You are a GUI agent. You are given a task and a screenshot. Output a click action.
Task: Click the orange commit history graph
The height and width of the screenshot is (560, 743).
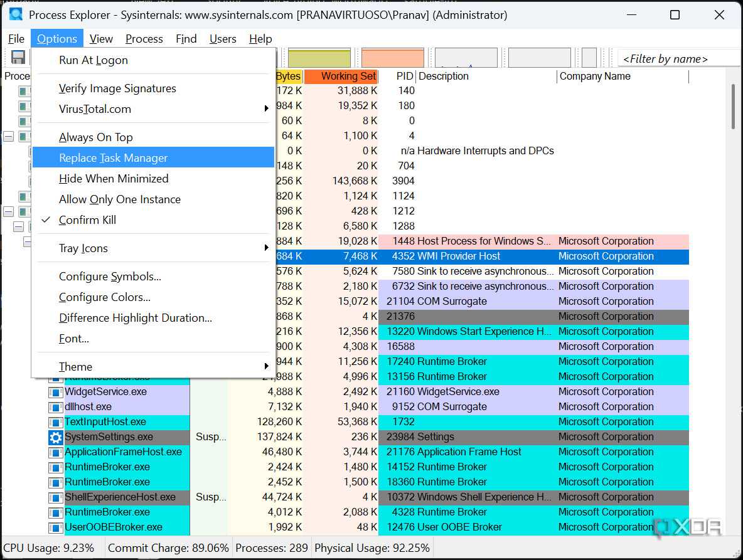coord(393,58)
